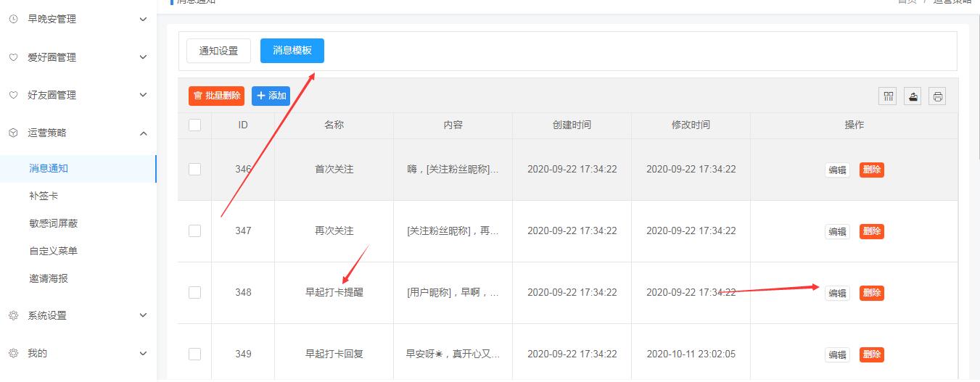The width and height of the screenshot is (980, 382).
Task: Check the row 347 再次关注 checkbox
Action: pyautogui.click(x=194, y=231)
